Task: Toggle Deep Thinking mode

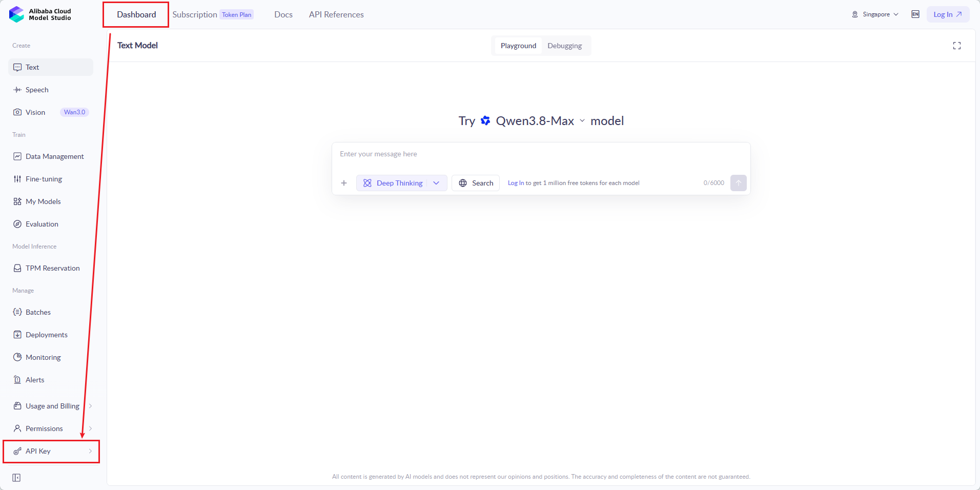Action: coord(393,183)
